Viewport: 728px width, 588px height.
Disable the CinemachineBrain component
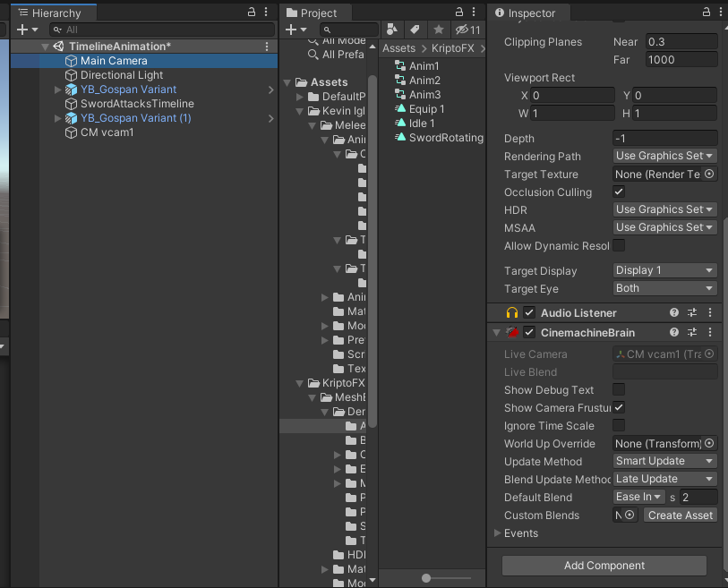point(529,332)
